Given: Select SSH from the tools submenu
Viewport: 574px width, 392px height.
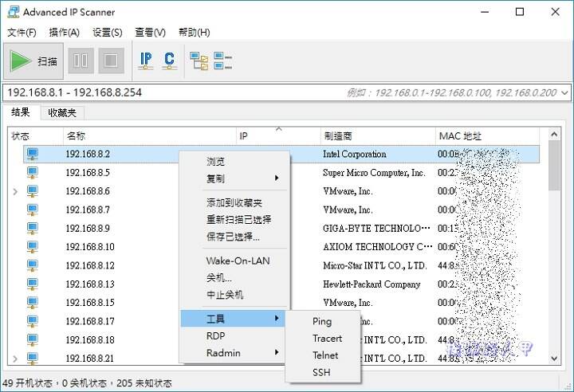Looking at the screenshot, I should [321, 373].
